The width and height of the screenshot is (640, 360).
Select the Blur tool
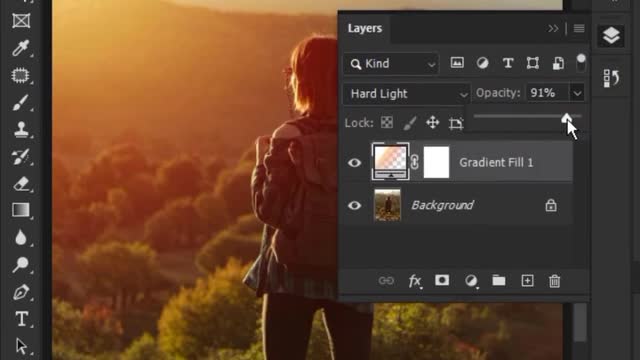tap(21, 238)
